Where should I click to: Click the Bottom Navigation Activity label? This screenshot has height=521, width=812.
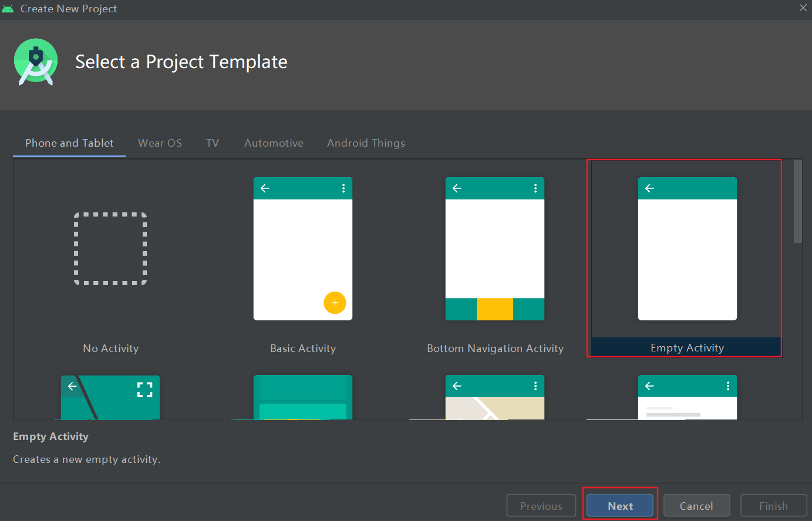coord(495,349)
